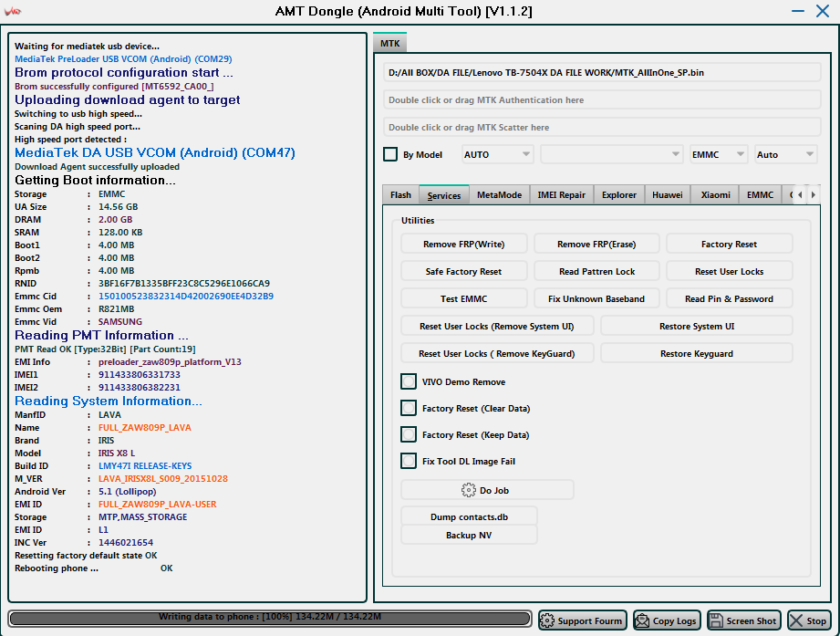Screen dimensions: 840x636
Task: Click the Support Fourm gear icon
Action: coord(547,620)
